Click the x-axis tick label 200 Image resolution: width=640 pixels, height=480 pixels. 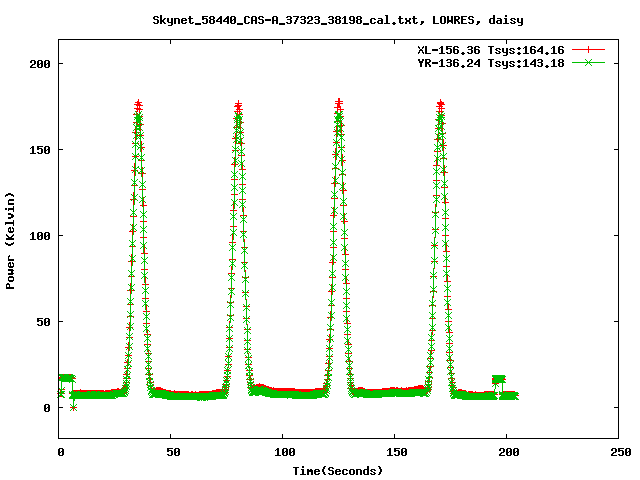[x=509, y=452]
